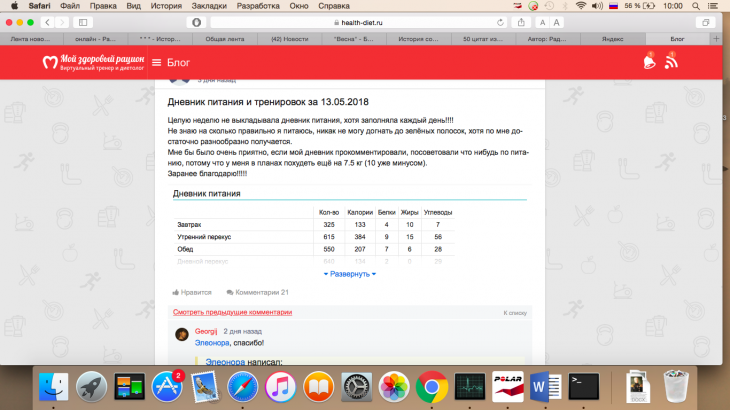Image resolution: width=730 pixels, height=410 pixels.
Task: Click the Мой здоровый рацион logo
Action: coord(93,63)
